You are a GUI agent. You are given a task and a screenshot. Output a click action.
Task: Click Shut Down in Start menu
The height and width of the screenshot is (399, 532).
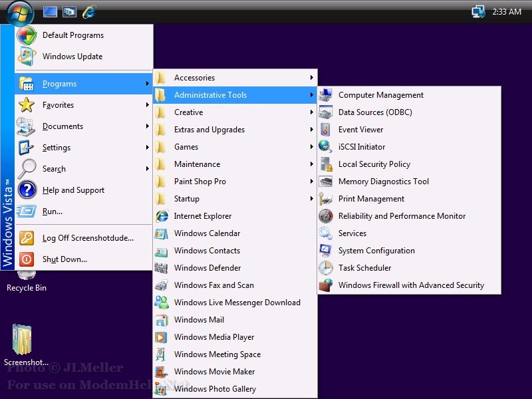65,259
